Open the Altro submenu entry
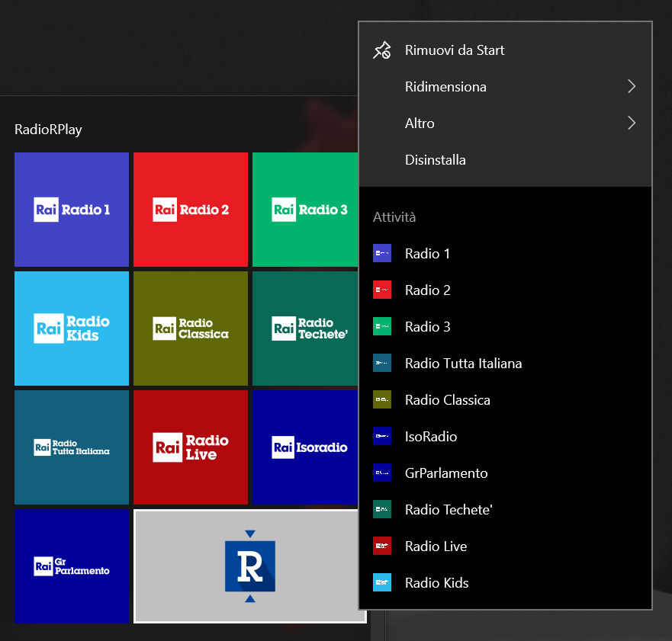This screenshot has height=641, width=672. coord(505,123)
